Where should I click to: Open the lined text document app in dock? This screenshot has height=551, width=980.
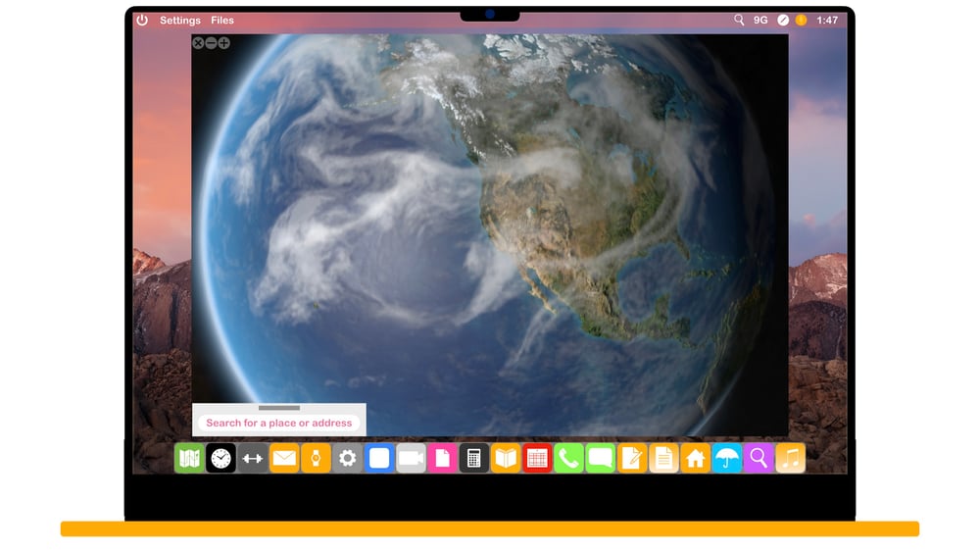point(664,459)
